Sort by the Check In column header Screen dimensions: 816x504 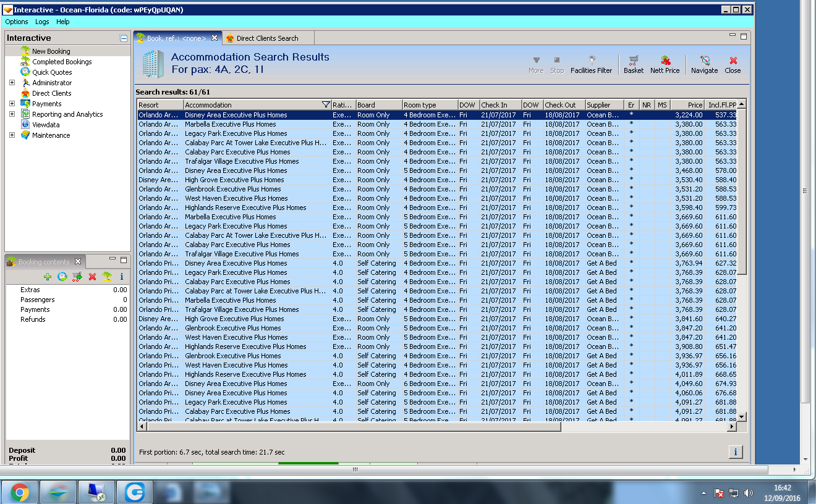coord(500,105)
